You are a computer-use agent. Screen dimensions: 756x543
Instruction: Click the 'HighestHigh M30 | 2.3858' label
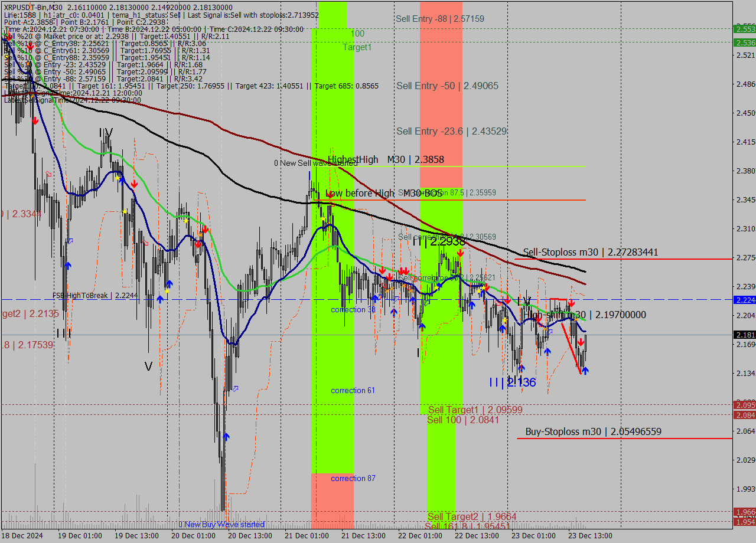click(386, 159)
